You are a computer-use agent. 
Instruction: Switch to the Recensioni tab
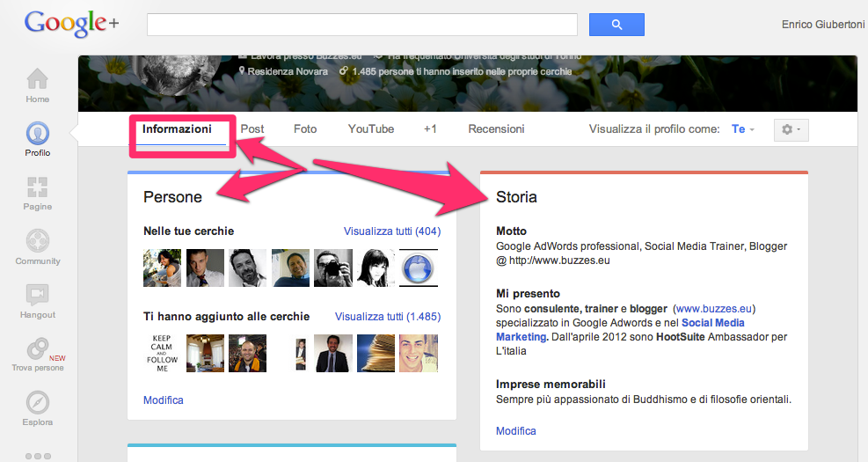click(x=496, y=129)
